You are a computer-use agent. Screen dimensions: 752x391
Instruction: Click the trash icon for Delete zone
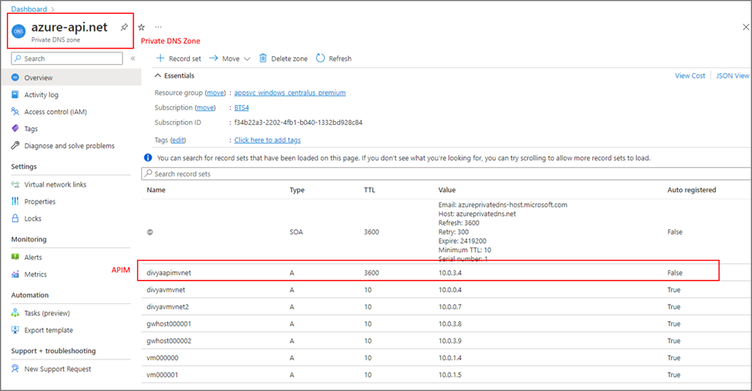tap(263, 58)
